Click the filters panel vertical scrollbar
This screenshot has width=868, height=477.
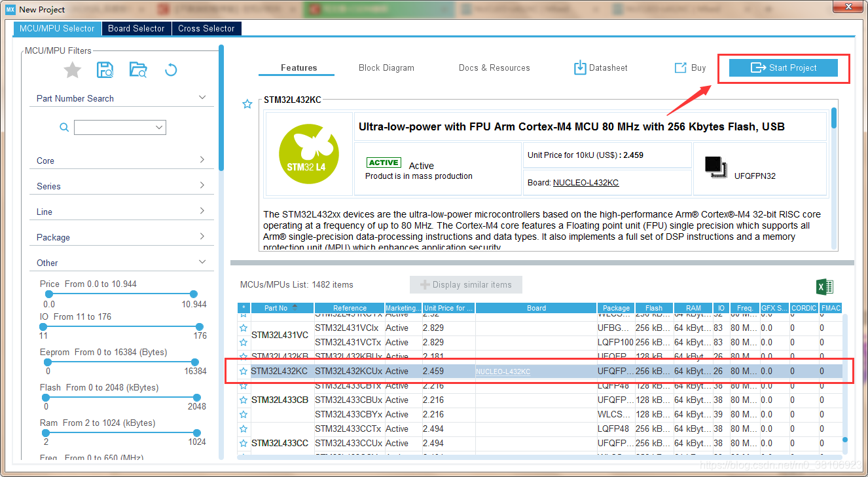(x=221, y=108)
